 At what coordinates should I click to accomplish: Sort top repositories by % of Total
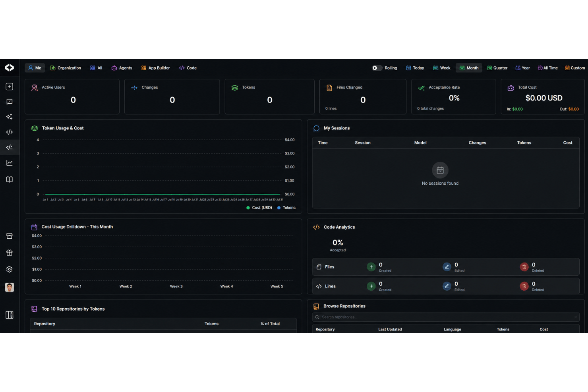coord(270,324)
